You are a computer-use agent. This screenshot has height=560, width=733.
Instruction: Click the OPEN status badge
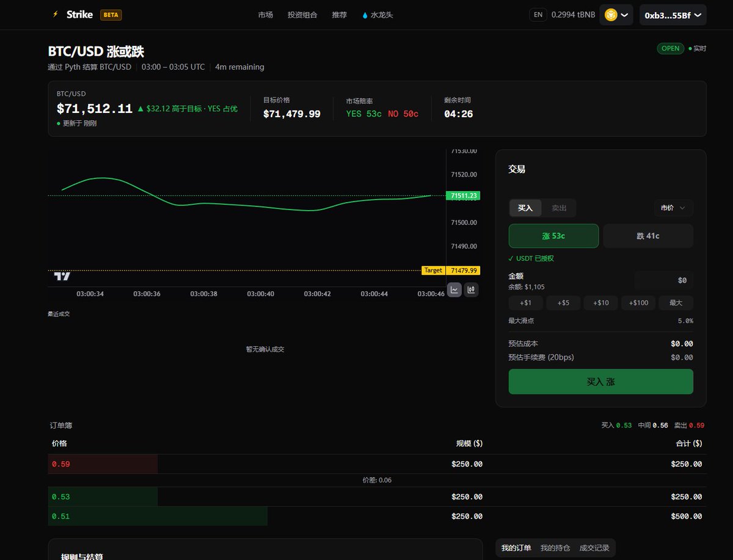[x=671, y=48]
